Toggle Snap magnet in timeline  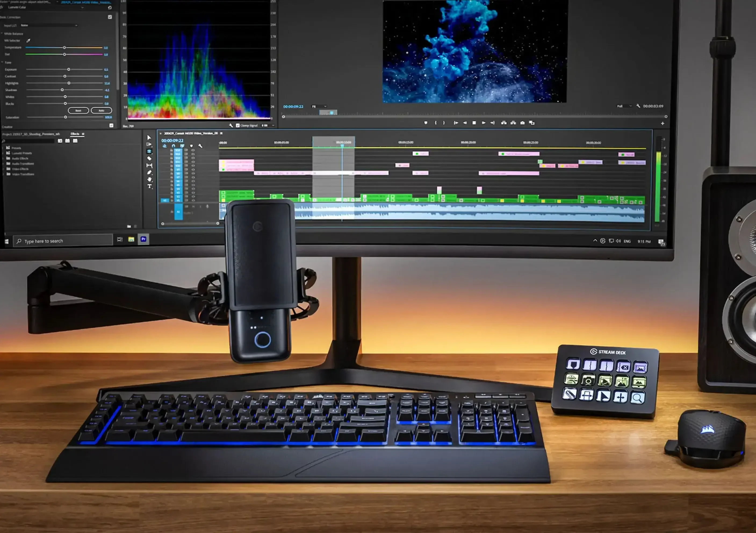tap(174, 146)
